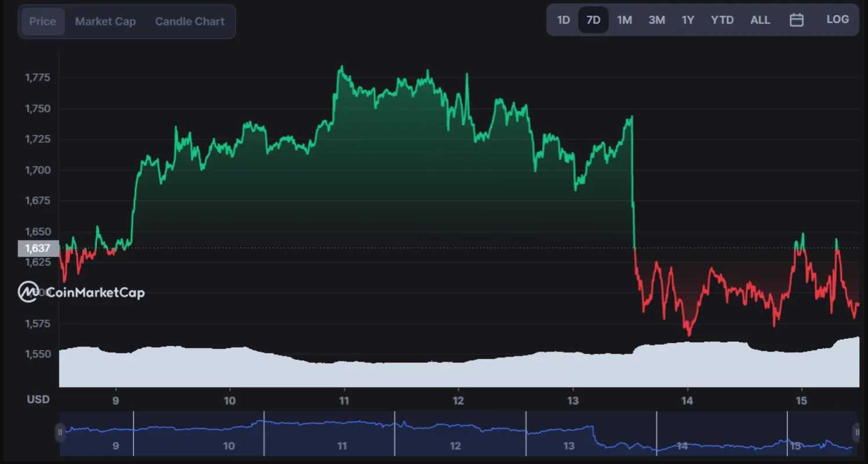Click date 9 on main x-axis
868x464 pixels.
coord(115,401)
